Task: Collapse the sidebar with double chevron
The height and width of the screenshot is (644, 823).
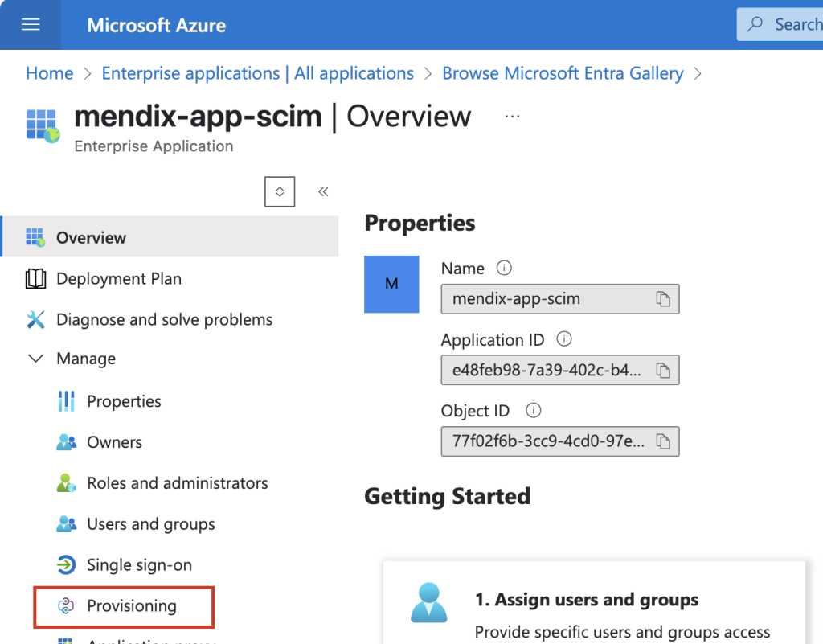Action: [x=323, y=191]
